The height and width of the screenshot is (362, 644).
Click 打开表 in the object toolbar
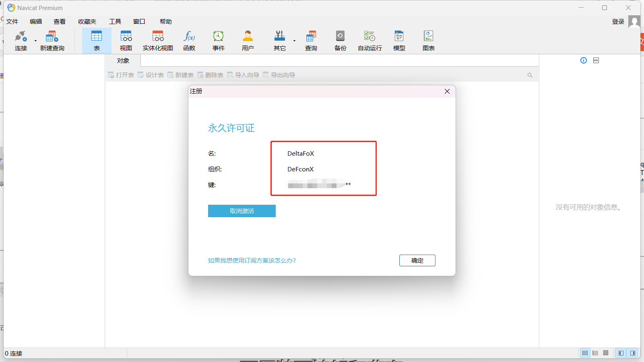pos(121,75)
